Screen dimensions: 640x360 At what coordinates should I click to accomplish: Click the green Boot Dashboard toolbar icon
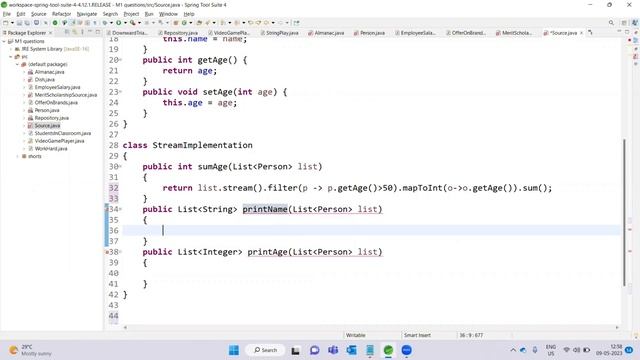pos(55,23)
